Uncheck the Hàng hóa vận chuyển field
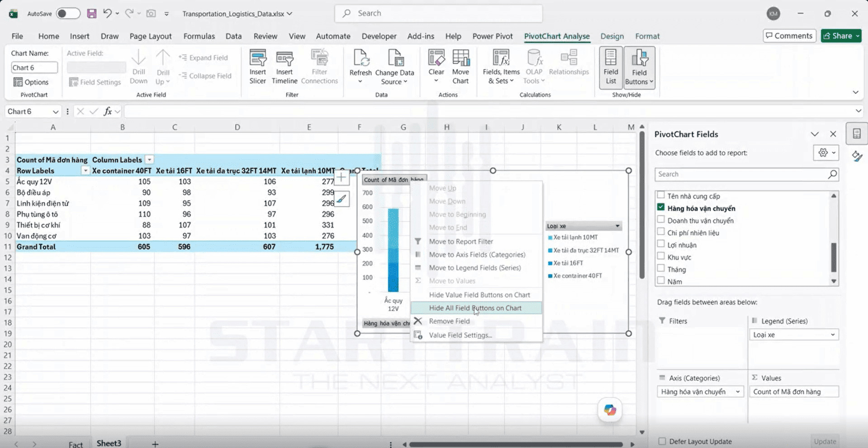The width and height of the screenshot is (868, 448). [661, 207]
